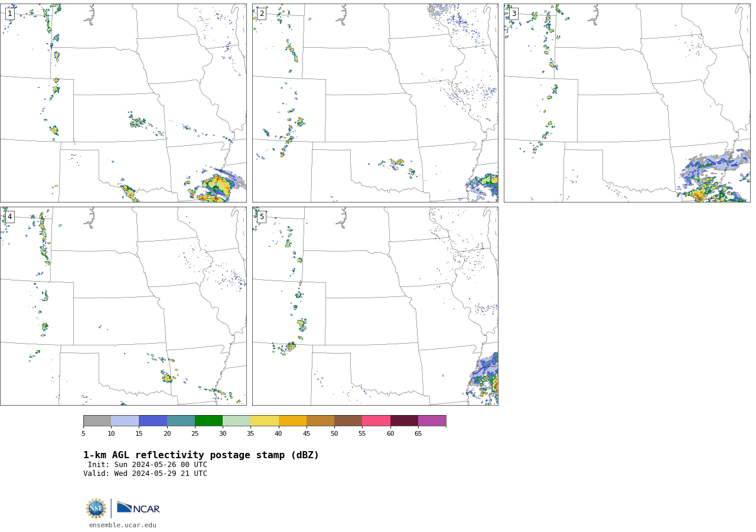Image resolution: width=756 pixels, height=532 pixels.
Task: Open ensemble member 3 reflectivity map
Action: tap(627, 103)
